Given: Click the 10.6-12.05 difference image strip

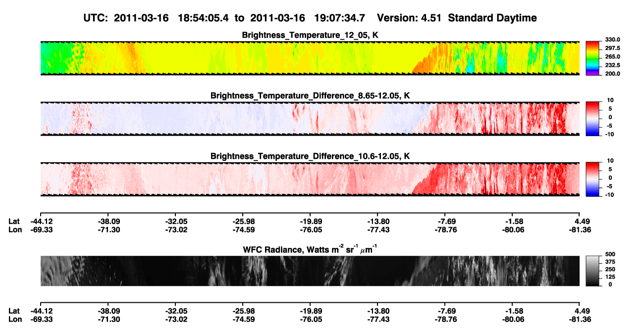Looking at the screenshot, I should tap(310, 179).
